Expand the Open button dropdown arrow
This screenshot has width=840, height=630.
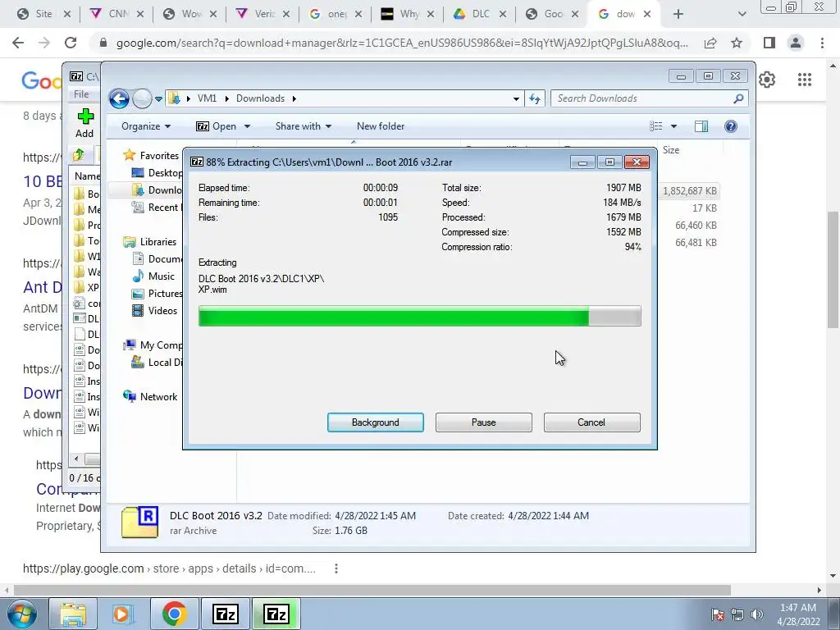247,126
